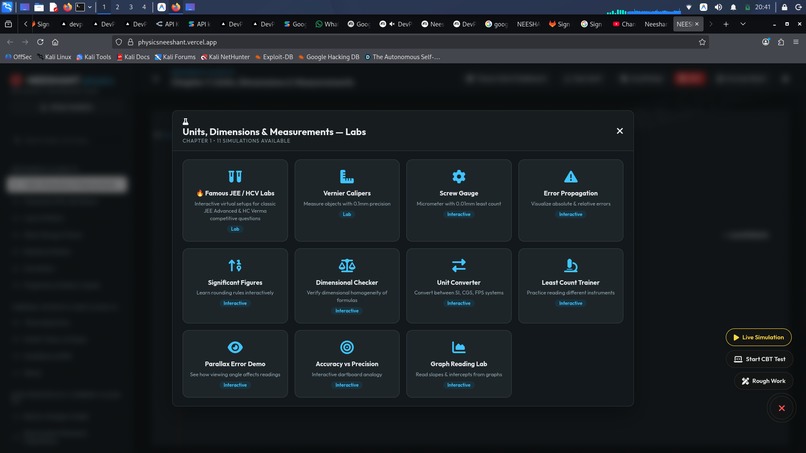
Task: Open the Kali Linux bookmark
Action: pyautogui.click(x=54, y=57)
